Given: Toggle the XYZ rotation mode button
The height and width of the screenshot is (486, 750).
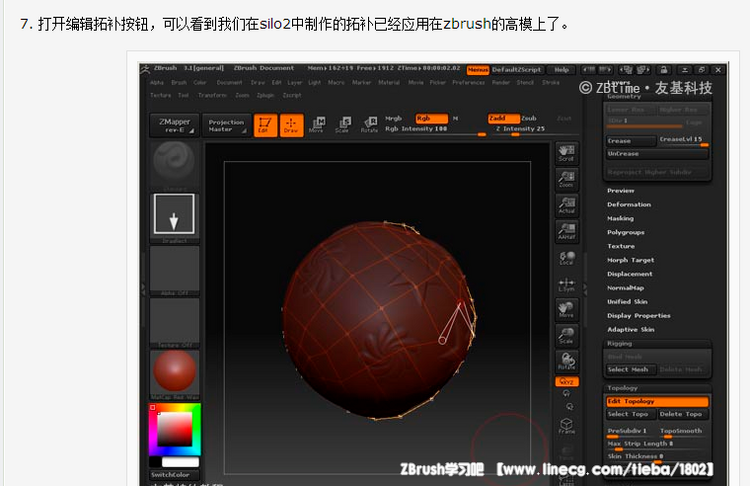Looking at the screenshot, I should (x=567, y=382).
